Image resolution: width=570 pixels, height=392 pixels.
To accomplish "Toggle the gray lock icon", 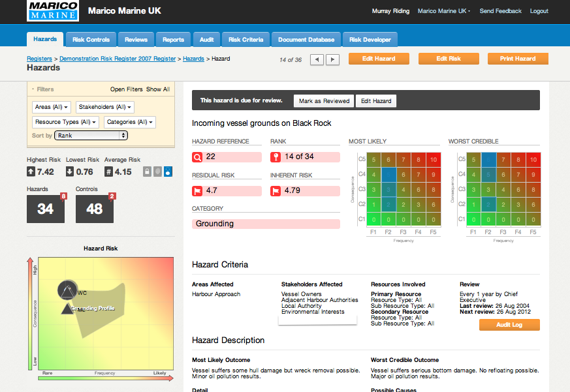I will click(147, 172).
